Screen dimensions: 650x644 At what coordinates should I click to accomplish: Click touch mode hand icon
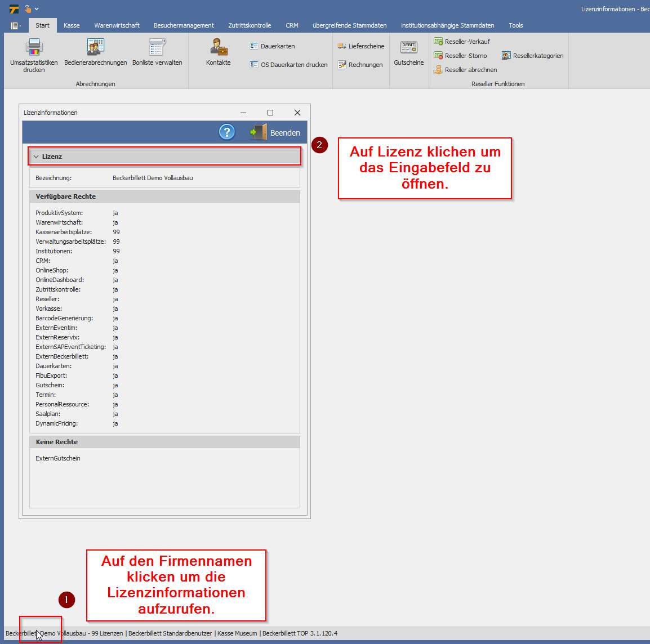click(x=28, y=8)
